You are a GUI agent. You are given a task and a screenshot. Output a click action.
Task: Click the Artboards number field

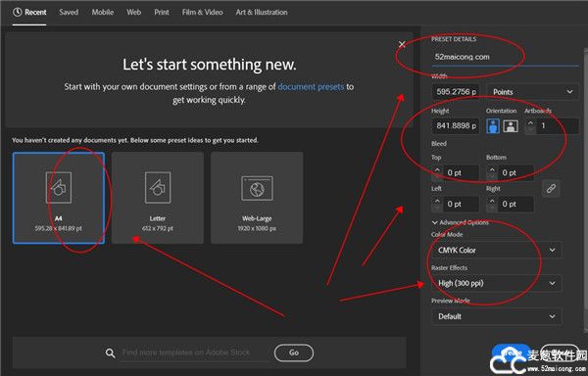558,126
